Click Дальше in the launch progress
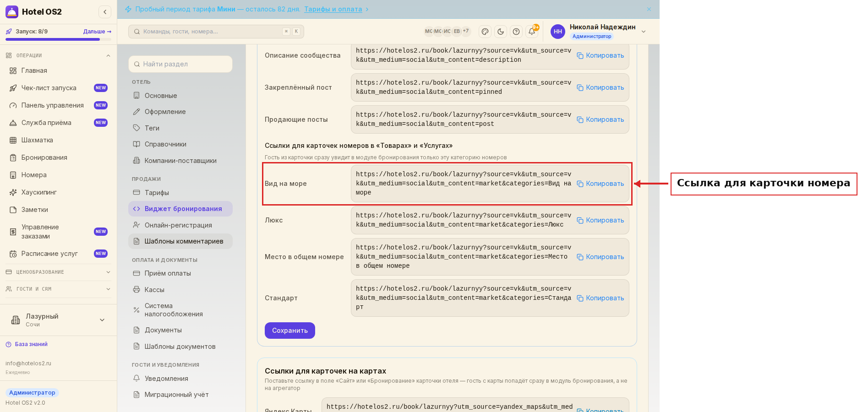This screenshot has height=412, width=868. point(97,32)
